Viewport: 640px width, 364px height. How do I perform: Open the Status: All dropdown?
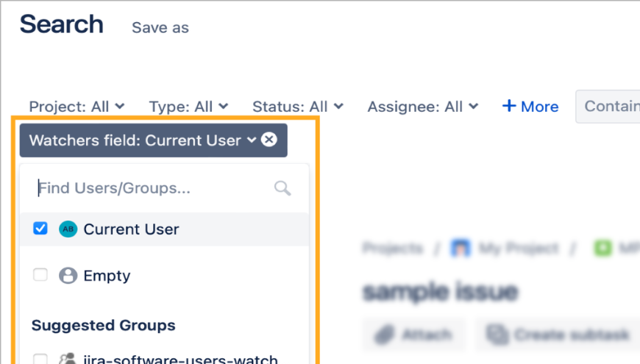coord(297,107)
